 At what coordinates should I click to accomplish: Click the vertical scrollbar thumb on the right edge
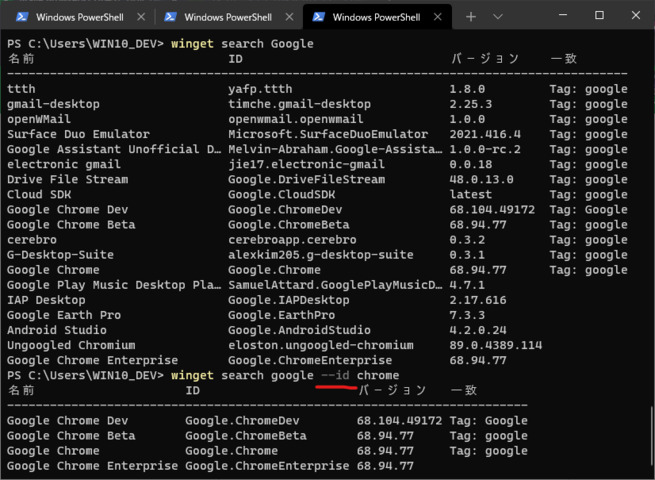pos(650,435)
